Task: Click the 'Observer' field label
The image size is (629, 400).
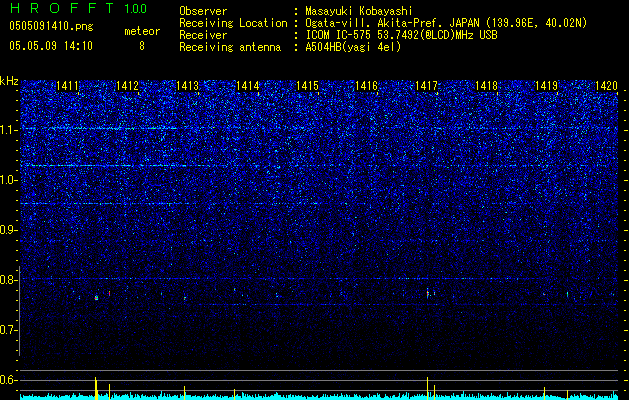Action: pyautogui.click(x=203, y=11)
